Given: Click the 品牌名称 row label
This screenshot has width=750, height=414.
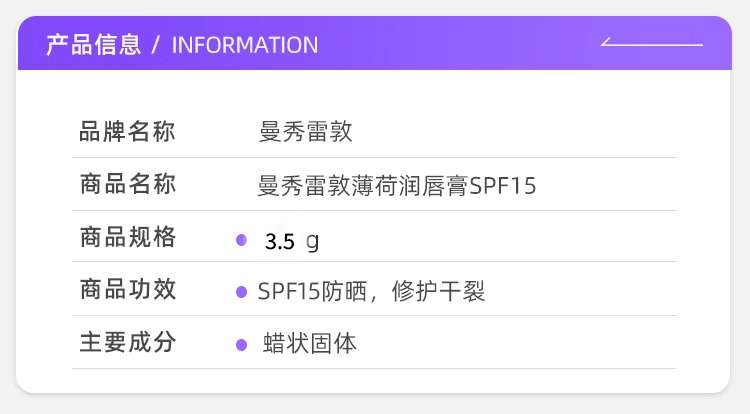Looking at the screenshot, I should [x=128, y=131].
